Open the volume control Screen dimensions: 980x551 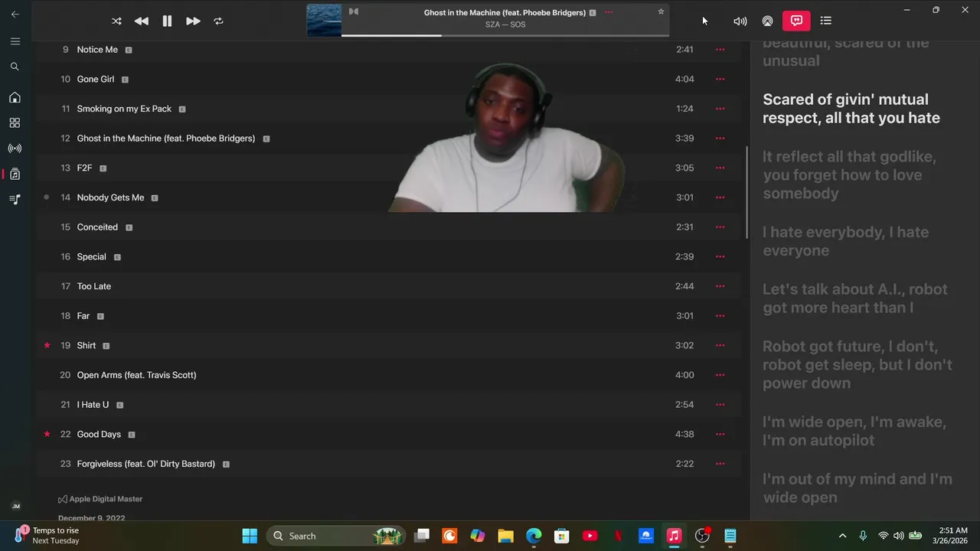(x=740, y=21)
